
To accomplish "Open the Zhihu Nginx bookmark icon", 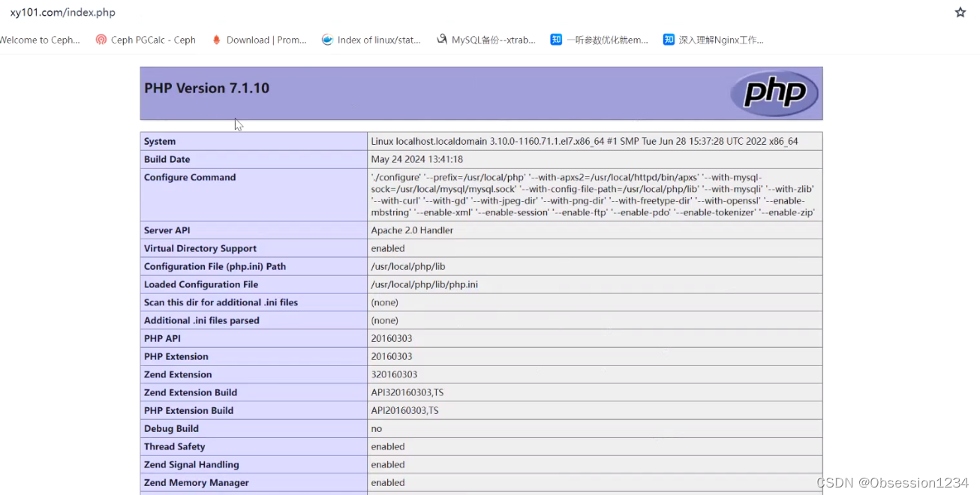I will pos(669,40).
